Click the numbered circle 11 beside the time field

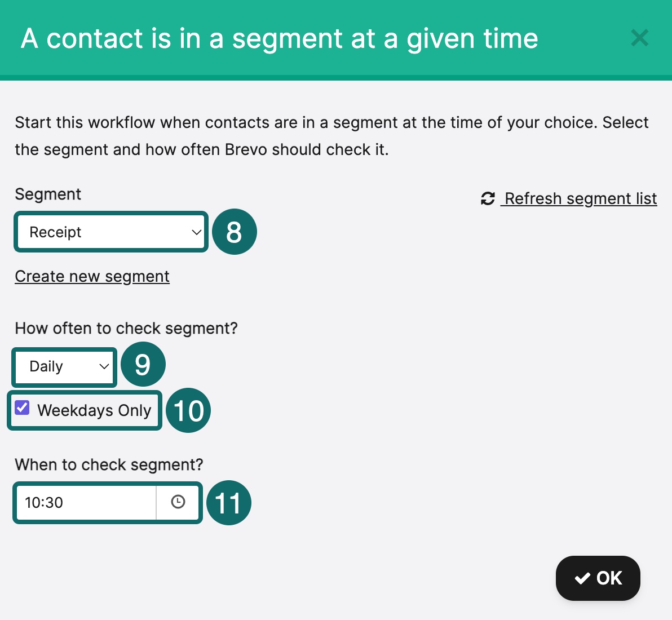tap(229, 502)
